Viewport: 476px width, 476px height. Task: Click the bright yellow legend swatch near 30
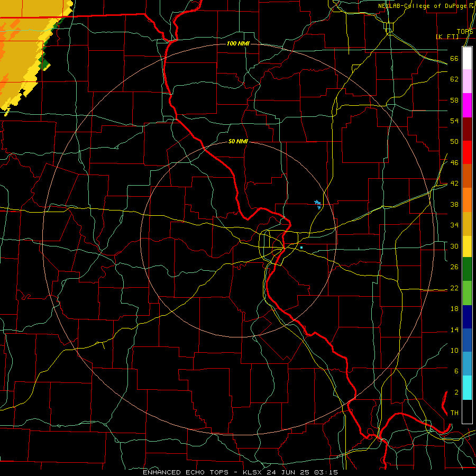pos(467,246)
